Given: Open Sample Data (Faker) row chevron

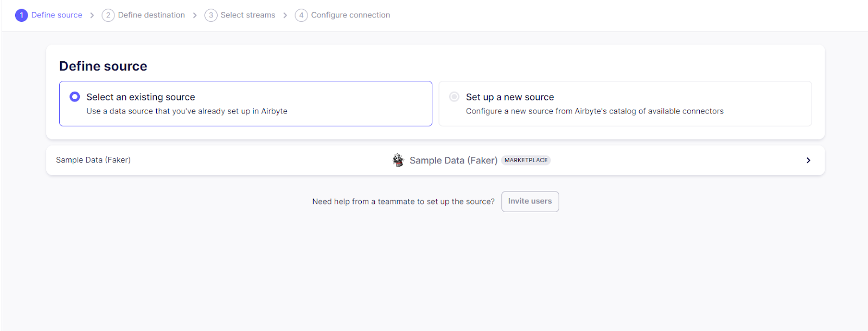Looking at the screenshot, I should 808,160.
